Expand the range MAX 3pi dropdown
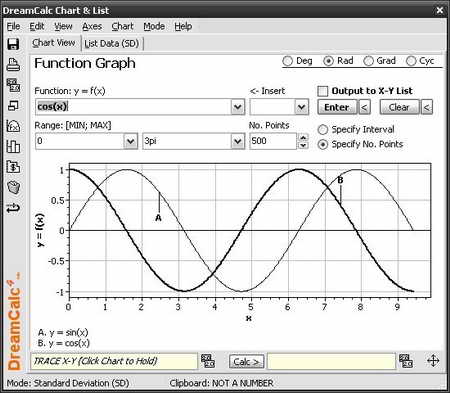 click(x=238, y=141)
